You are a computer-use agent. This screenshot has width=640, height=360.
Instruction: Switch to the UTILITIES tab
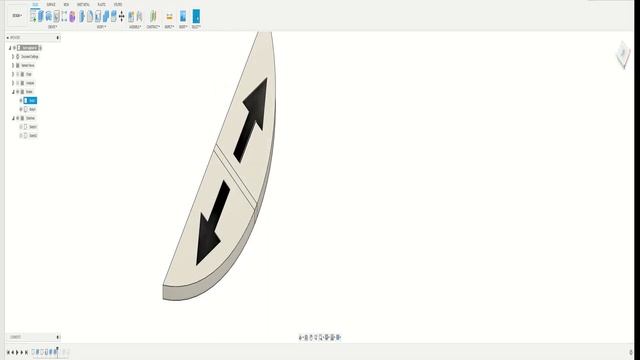(x=118, y=4)
